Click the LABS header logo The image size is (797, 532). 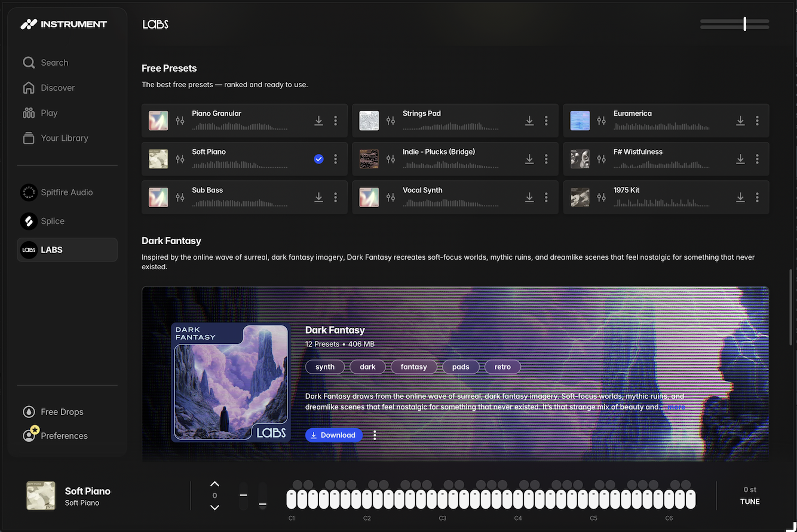coord(155,24)
